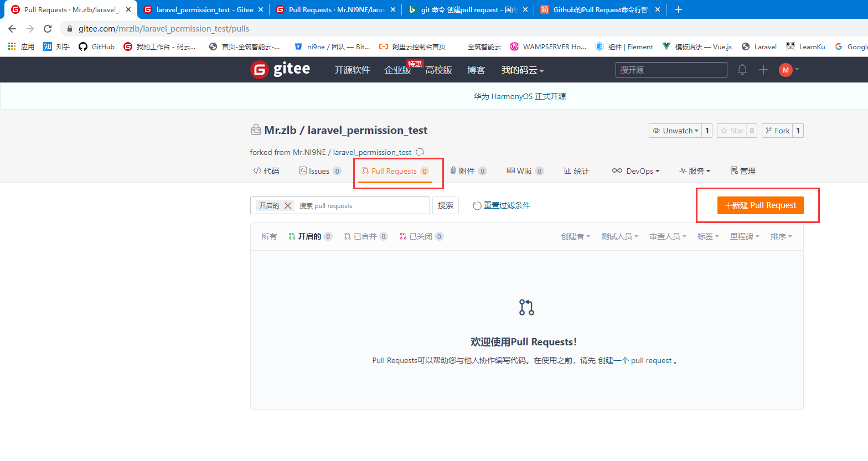868x461 pixels.
Task: Toggle the Unwatch button
Action: pyautogui.click(x=675, y=131)
